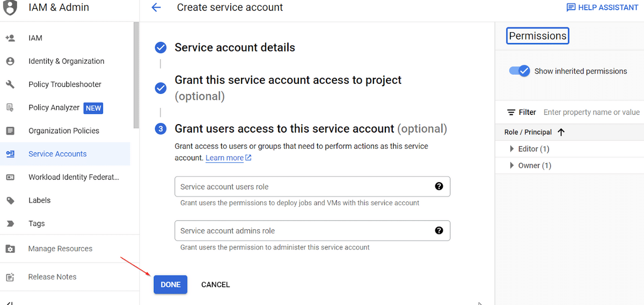Screen dimensions: 644x305
Task: Click the step 3 number circle
Action: (160, 129)
